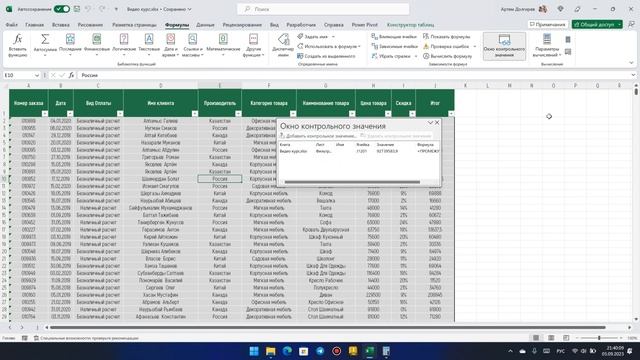Click Use in Formula button

point(329,47)
